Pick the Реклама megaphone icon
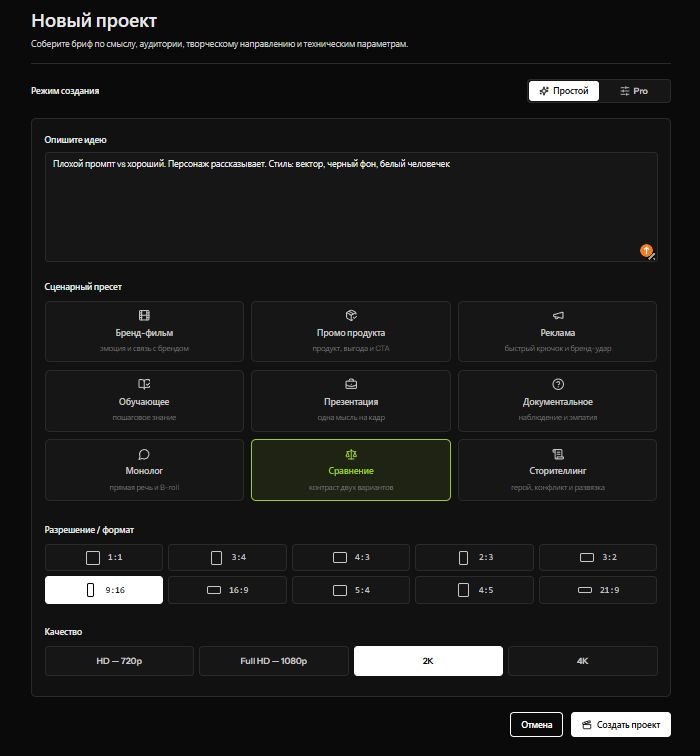The width and height of the screenshot is (700, 756). pos(558,315)
